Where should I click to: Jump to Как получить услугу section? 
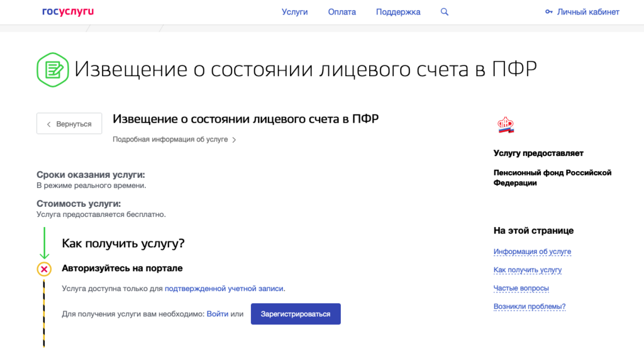tap(527, 270)
